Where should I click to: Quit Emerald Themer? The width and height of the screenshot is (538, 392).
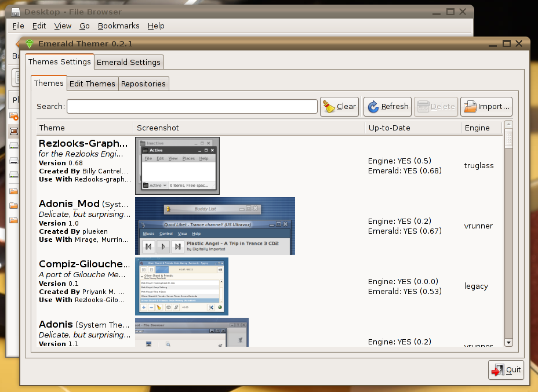pyautogui.click(x=506, y=370)
